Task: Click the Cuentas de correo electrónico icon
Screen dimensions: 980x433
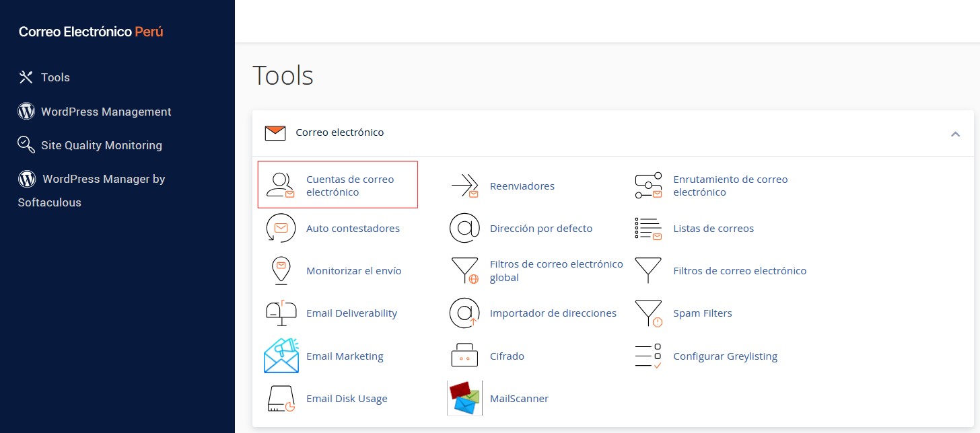Action: click(x=281, y=186)
